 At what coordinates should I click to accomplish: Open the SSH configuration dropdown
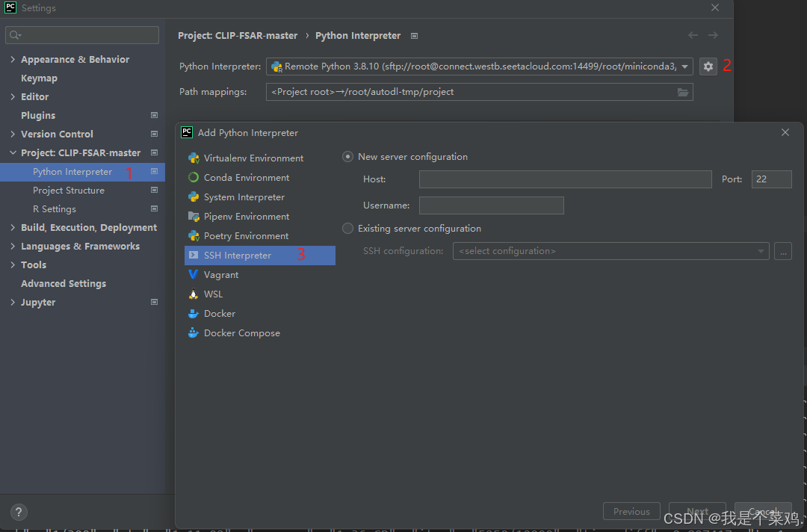[611, 251]
